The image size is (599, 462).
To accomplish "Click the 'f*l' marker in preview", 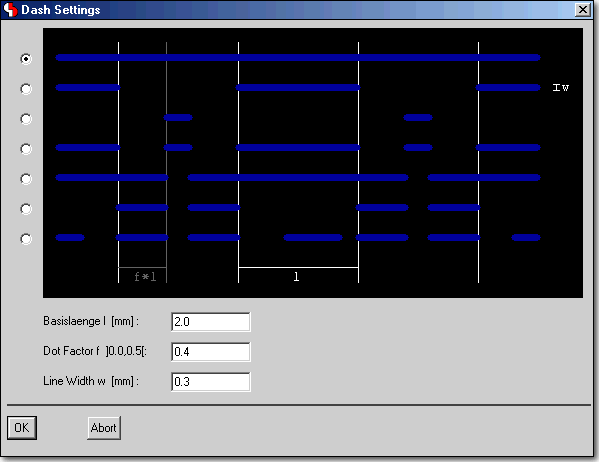I will [145, 276].
